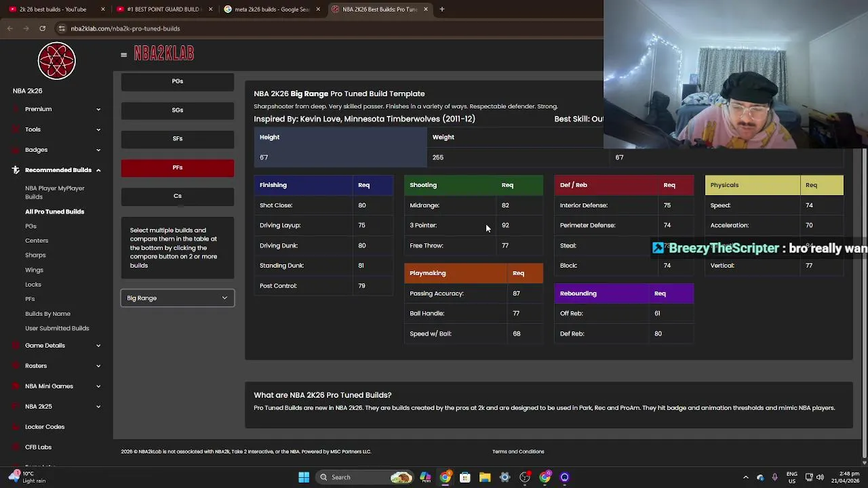This screenshot has width=868, height=488.
Task: Open Builds By Name sidebar link
Action: click(x=47, y=314)
